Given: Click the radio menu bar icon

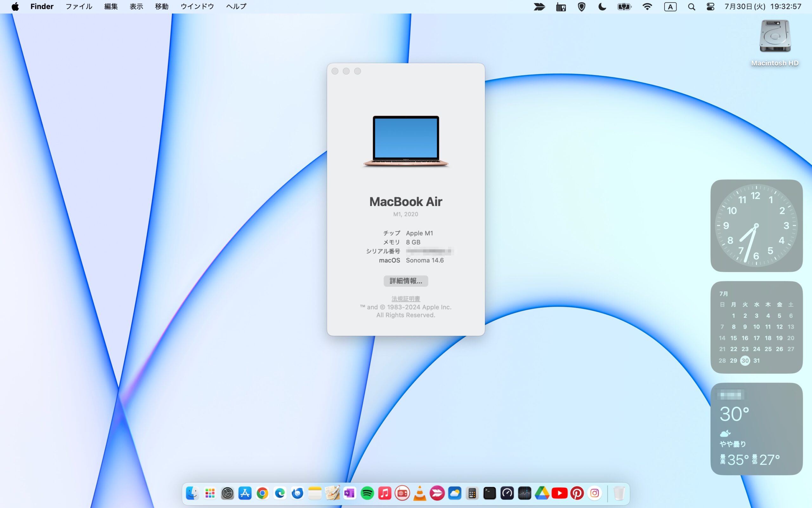Looking at the screenshot, I should pyautogui.click(x=561, y=7).
